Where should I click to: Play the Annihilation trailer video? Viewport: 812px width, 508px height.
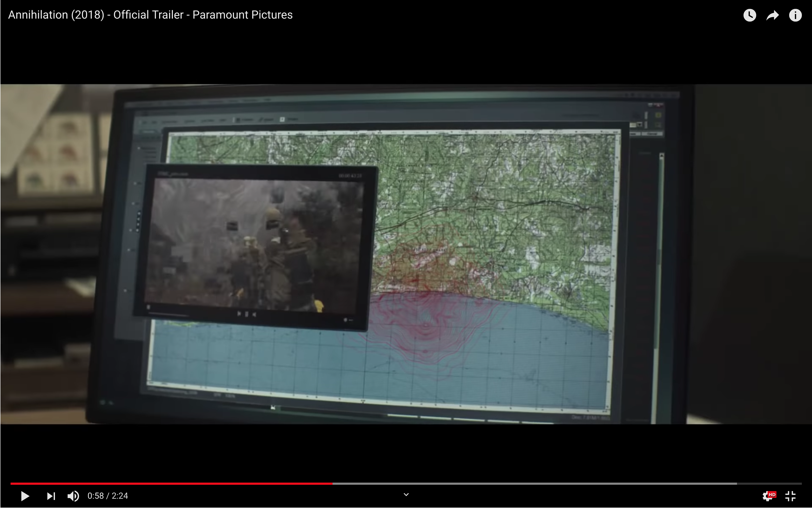tap(25, 496)
